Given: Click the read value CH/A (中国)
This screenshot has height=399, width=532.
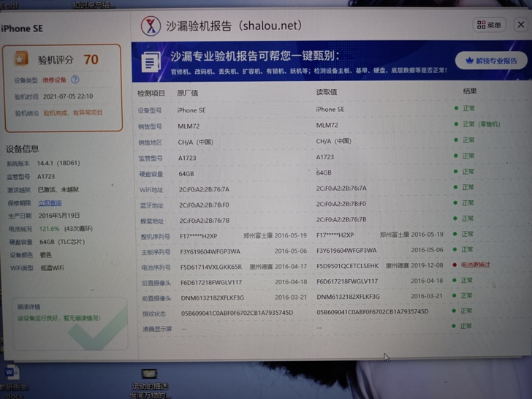Looking at the screenshot, I should tap(333, 141).
